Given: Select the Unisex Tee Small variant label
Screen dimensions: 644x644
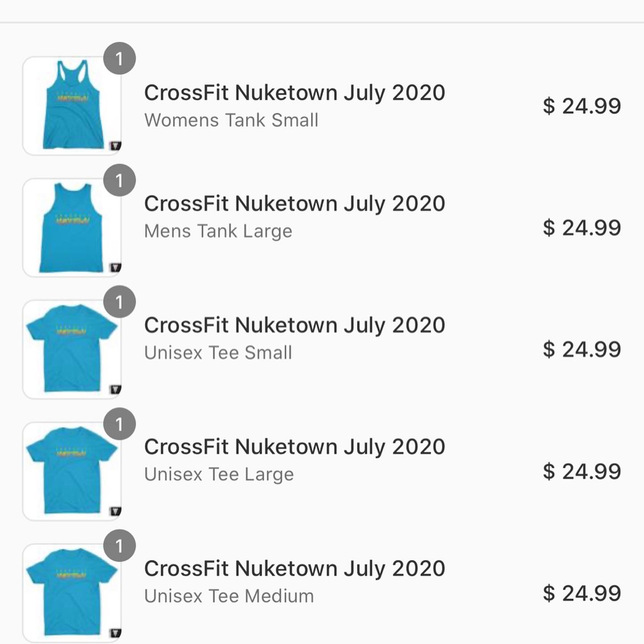Looking at the screenshot, I should [218, 353].
